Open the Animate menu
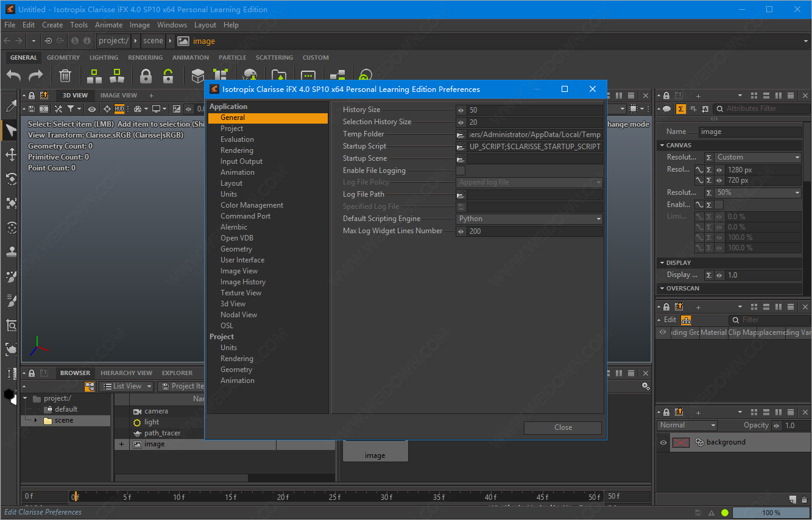Screen dimensions: 812x520 [108, 25]
